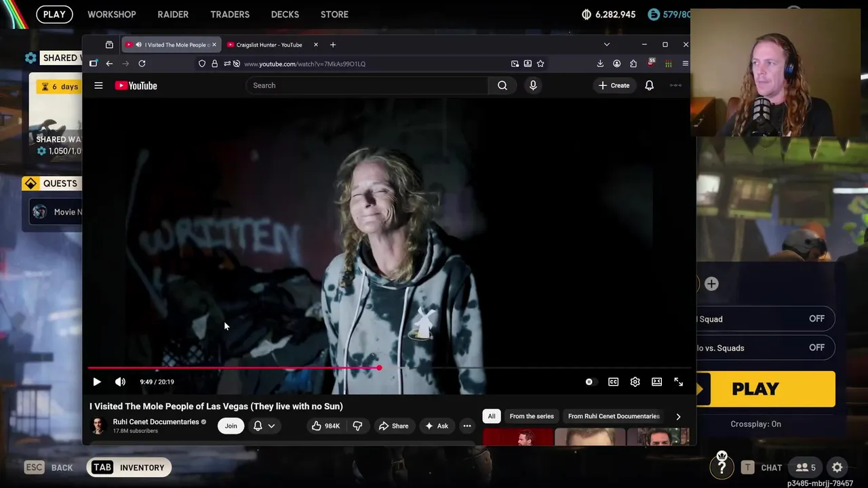
Task: Share the video
Action: tap(393, 426)
